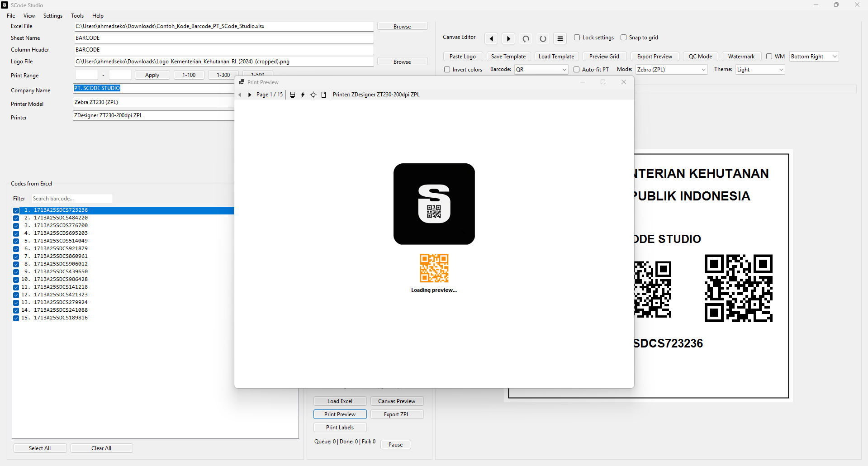Open the Barcode type QR dropdown

pos(541,70)
